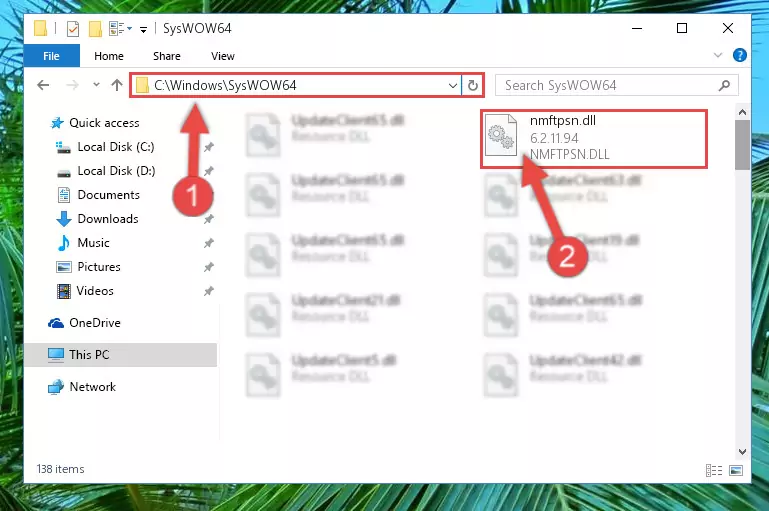This screenshot has width=769, height=511.
Task: Click the Downloads blue arrow icon
Action: click(64, 219)
